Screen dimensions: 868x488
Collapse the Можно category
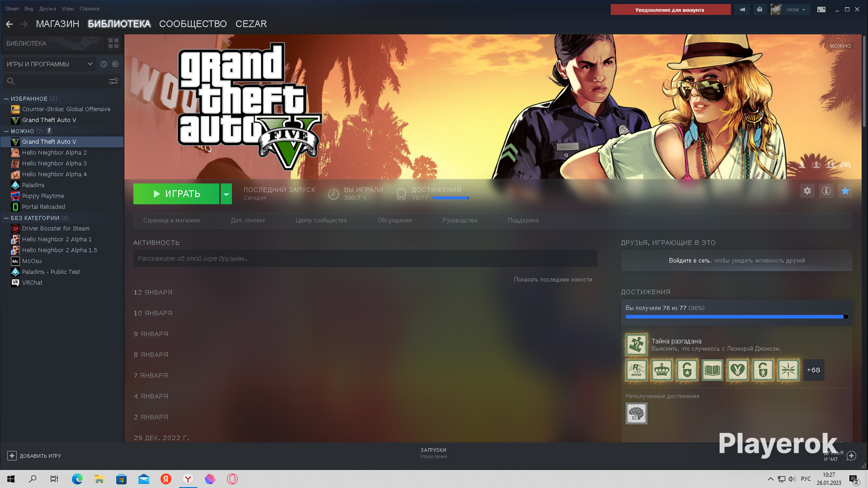tap(6, 131)
